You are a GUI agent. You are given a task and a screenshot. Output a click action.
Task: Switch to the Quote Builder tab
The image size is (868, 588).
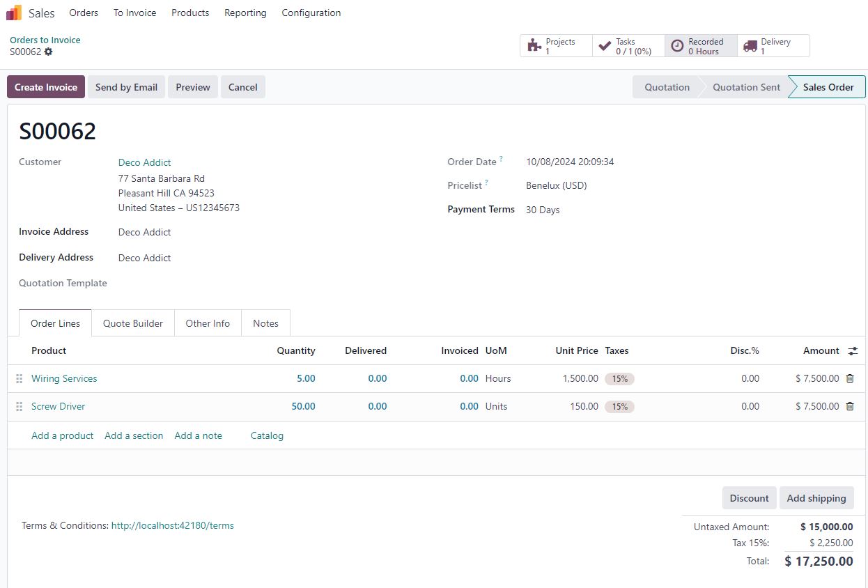pyautogui.click(x=133, y=323)
